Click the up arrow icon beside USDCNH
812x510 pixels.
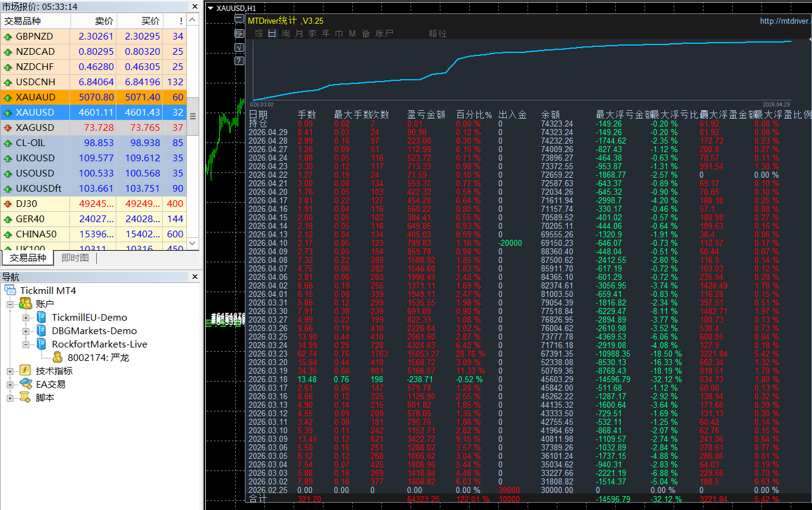[x=8, y=82]
